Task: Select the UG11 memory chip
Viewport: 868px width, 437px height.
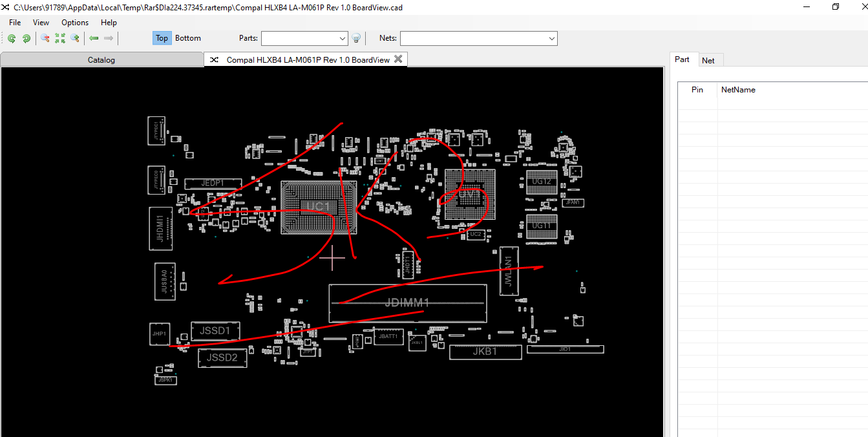Action: point(542,226)
